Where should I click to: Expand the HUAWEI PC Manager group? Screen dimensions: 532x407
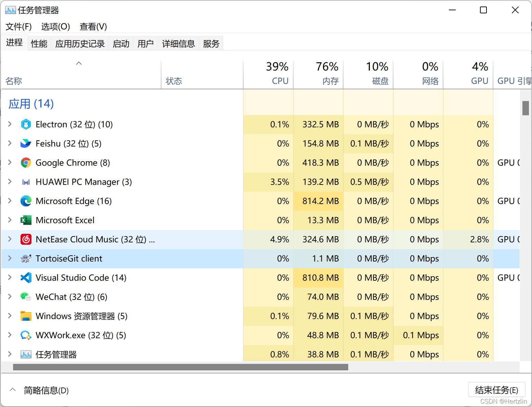pos(10,181)
